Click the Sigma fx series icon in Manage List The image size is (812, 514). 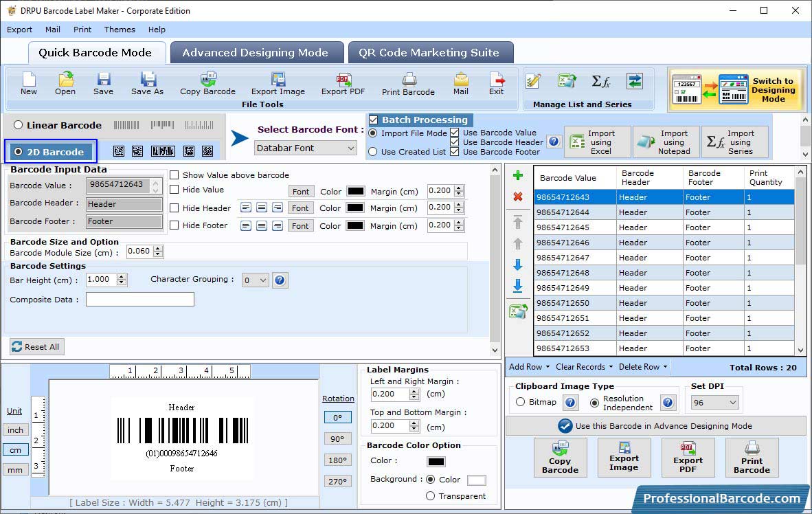[x=600, y=81]
